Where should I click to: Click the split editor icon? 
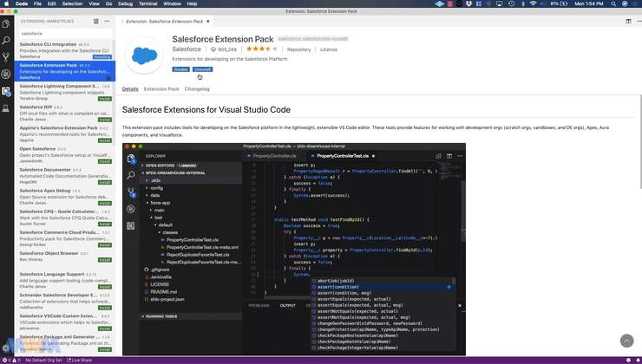tap(628, 22)
